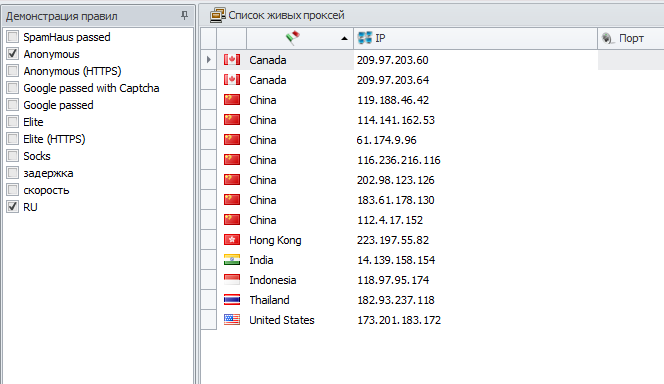The width and height of the screenshot is (664, 384).
Task: Click China flag for 112.4.17.152
Action: point(232,220)
